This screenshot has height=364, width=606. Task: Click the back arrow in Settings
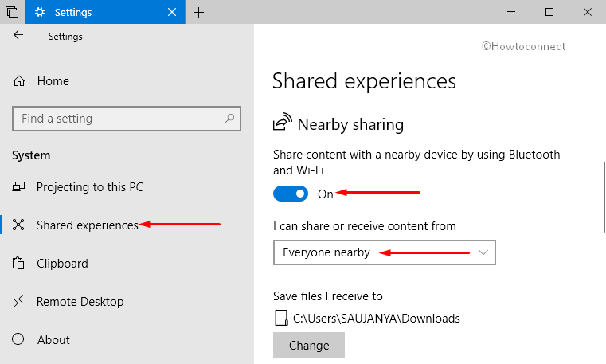pos(18,35)
